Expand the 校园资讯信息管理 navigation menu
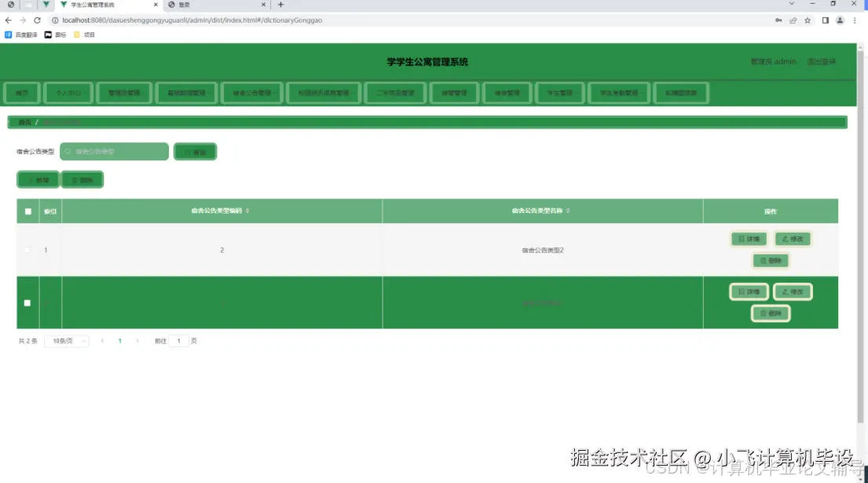Viewport: 868px width, 483px height. [324, 93]
